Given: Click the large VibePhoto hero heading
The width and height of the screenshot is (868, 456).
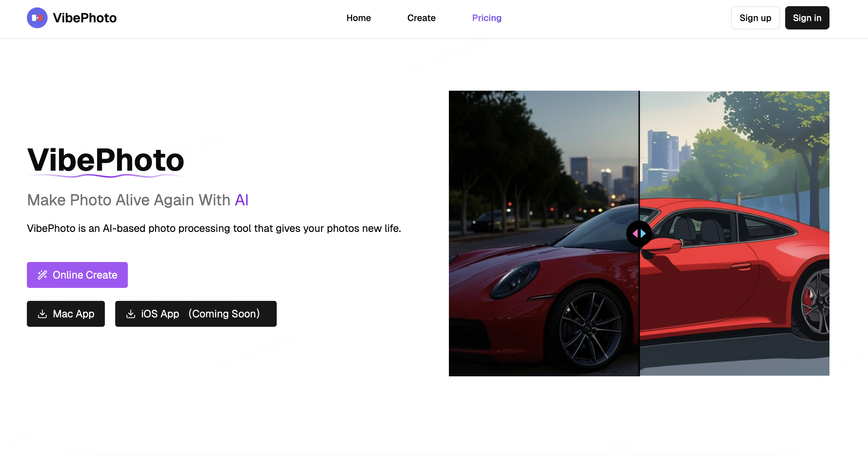Looking at the screenshot, I should click(x=106, y=160).
